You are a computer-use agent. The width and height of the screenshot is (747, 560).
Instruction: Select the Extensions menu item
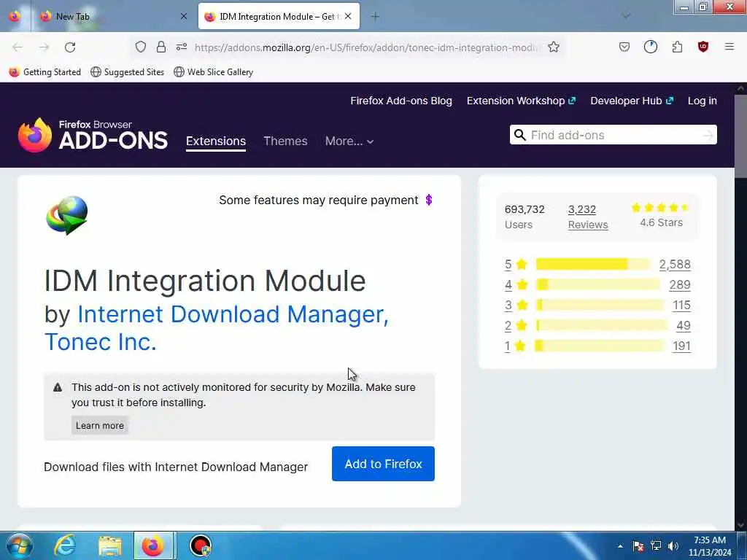point(216,141)
